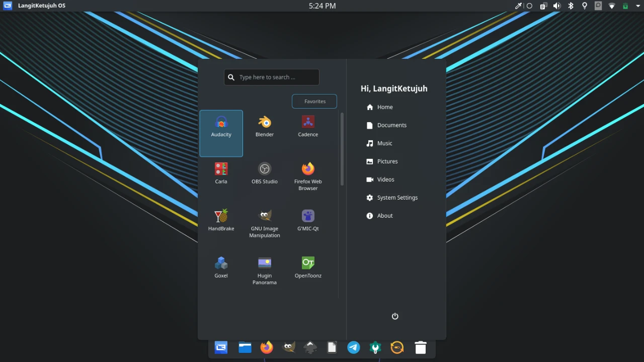Open the Videos folder
Image resolution: width=644 pixels, height=362 pixels.
tap(386, 179)
